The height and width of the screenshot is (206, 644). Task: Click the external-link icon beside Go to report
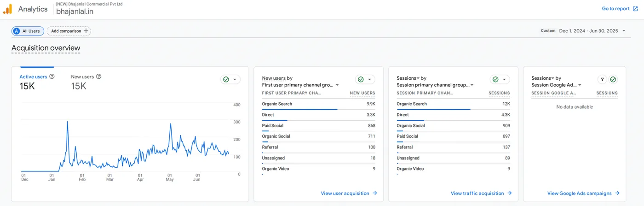pos(635,8)
